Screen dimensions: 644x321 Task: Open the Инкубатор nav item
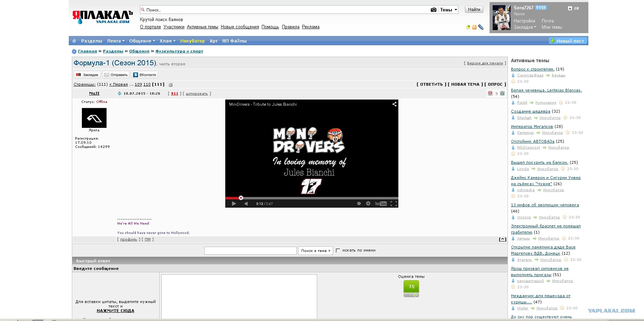click(192, 41)
